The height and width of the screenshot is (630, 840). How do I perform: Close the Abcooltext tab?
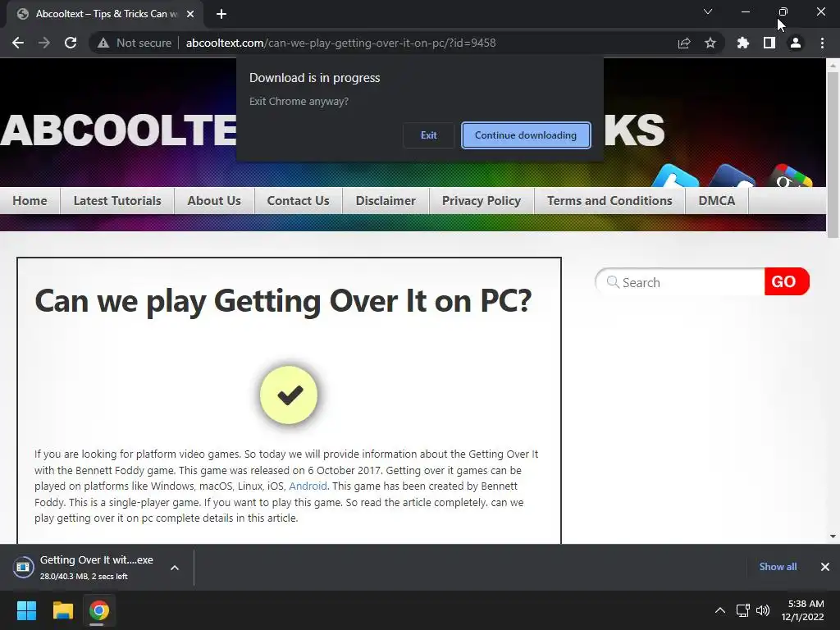pyautogui.click(x=190, y=14)
